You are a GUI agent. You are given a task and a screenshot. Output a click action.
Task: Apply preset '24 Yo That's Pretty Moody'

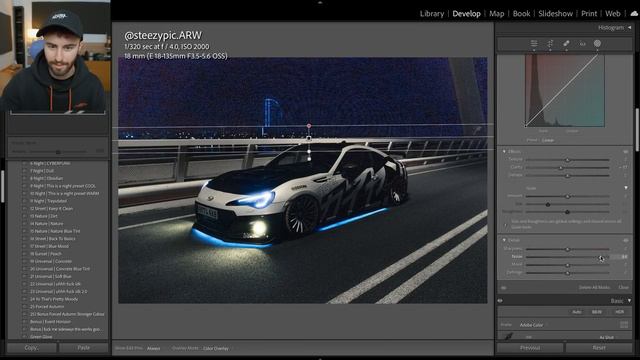[53, 299]
